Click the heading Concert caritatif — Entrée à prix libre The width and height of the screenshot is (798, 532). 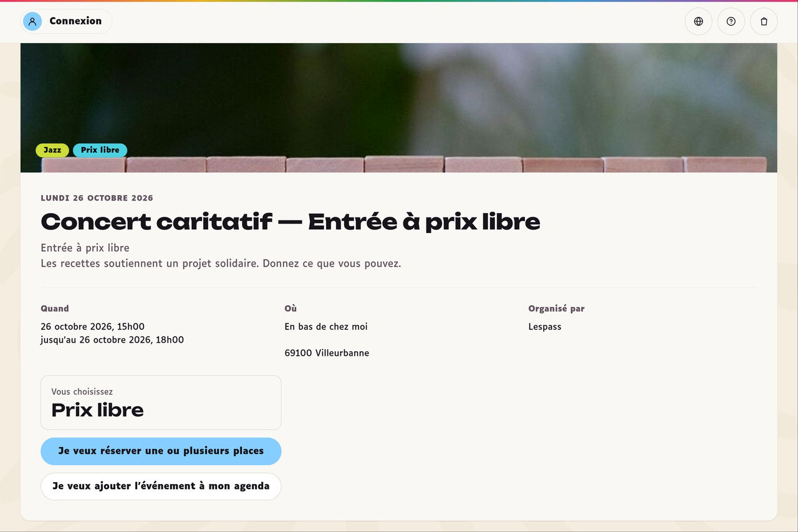coord(291,222)
